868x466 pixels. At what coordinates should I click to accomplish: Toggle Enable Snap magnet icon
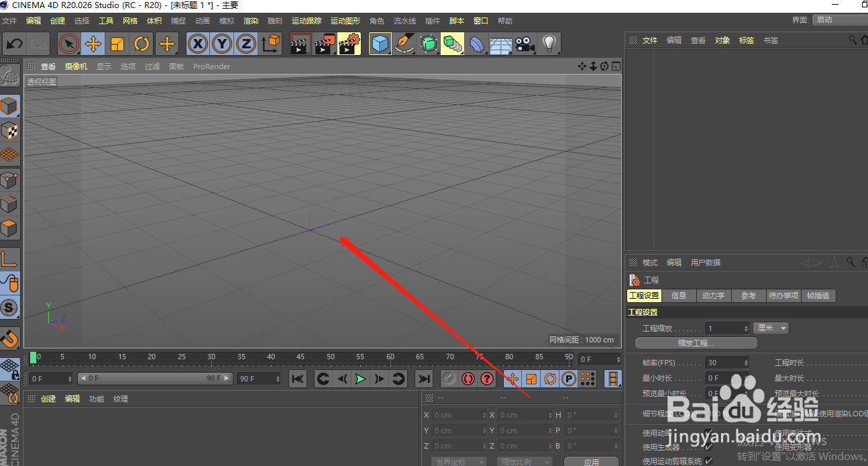click(9, 338)
